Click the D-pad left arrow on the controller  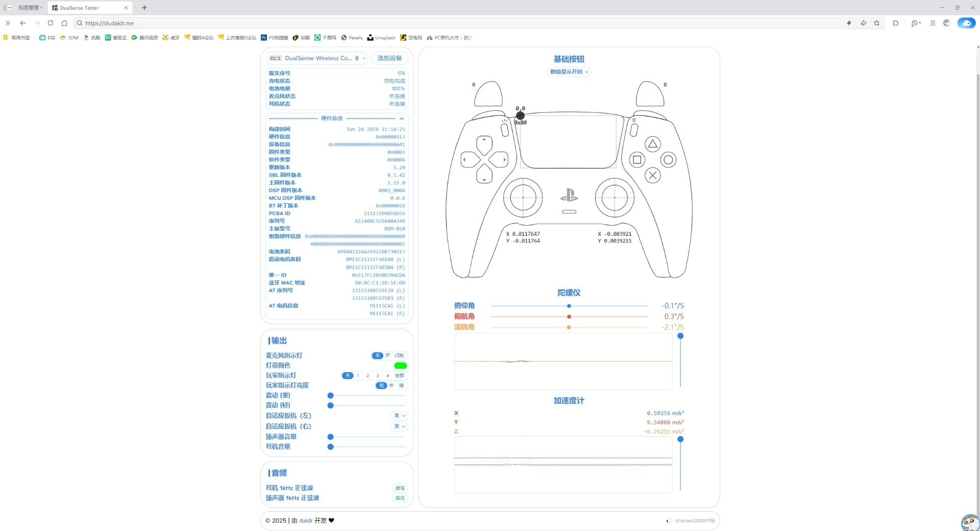click(470, 160)
